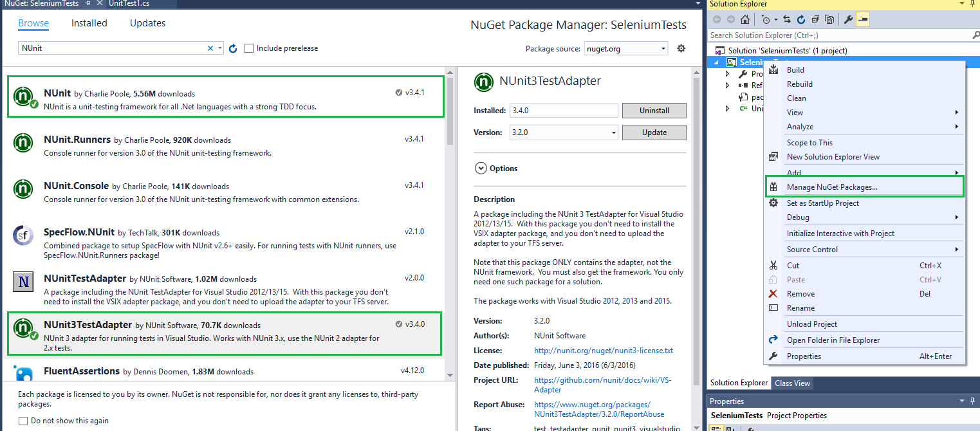Click the NUnit3TestAdapter icon in the details pane
Image resolution: width=980 pixels, height=431 pixels.
[484, 82]
